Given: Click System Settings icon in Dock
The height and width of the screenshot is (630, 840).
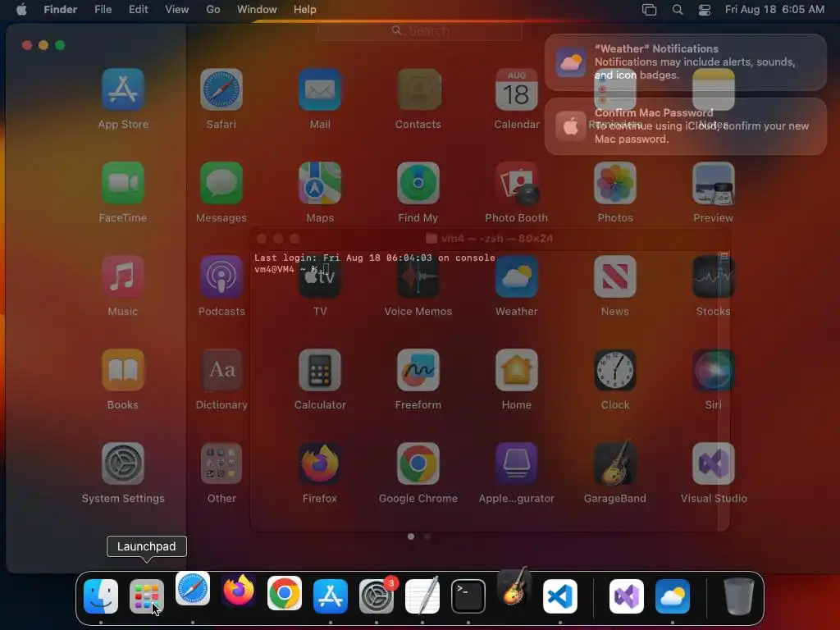Looking at the screenshot, I should coord(377,596).
